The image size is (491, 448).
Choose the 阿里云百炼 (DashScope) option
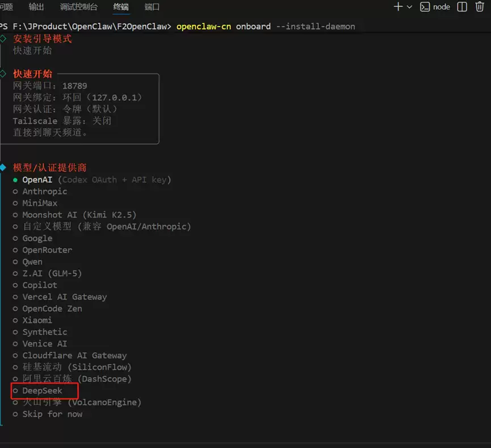pos(76,379)
